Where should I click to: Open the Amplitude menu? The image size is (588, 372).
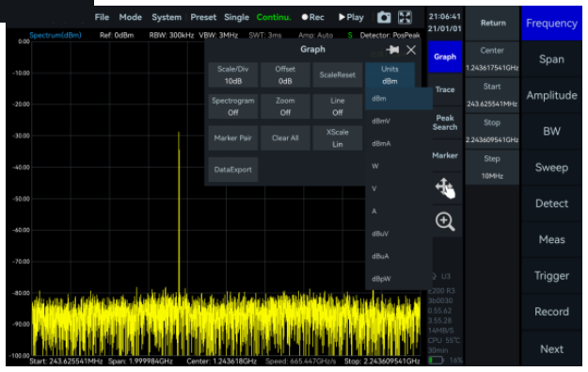tap(551, 95)
